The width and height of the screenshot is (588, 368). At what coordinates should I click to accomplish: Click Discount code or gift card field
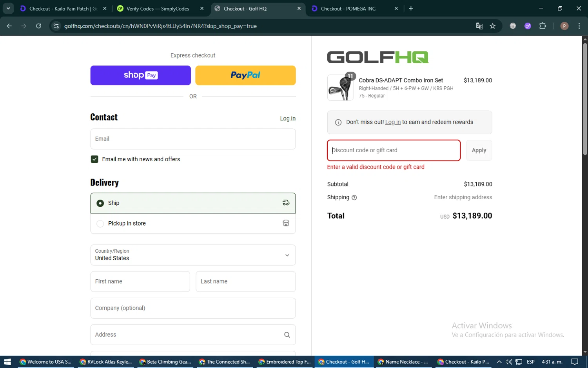click(394, 150)
